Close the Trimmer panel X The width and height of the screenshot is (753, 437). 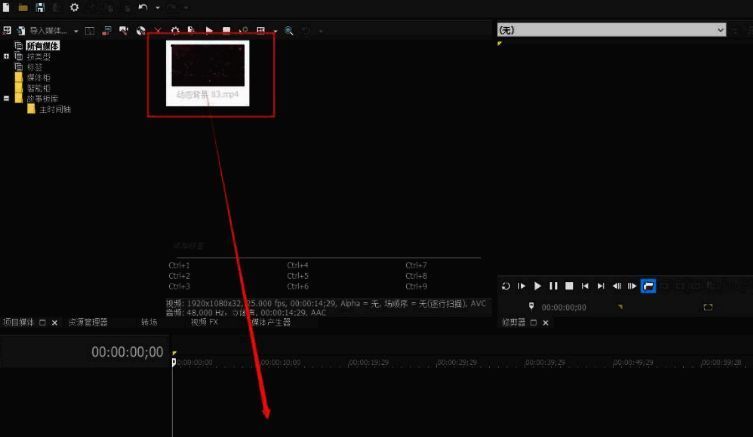click(546, 323)
